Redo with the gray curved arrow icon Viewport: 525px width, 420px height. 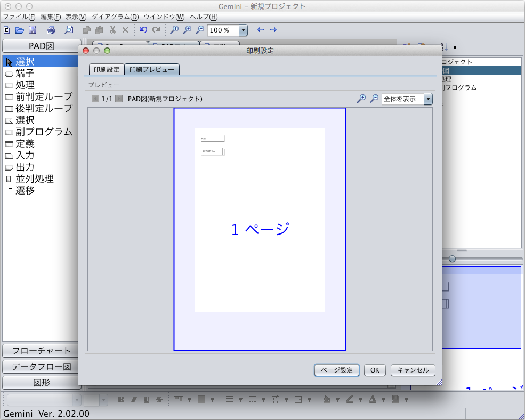[x=156, y=29]
